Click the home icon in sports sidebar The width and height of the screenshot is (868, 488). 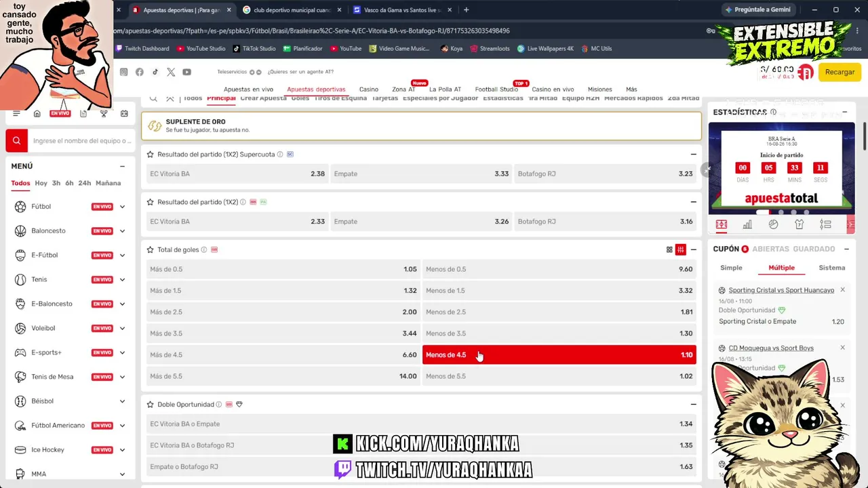click(x=37, y=114)
